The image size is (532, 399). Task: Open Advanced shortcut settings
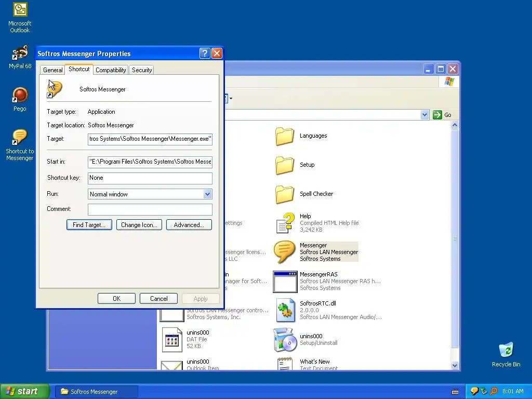[x=189, y=224]
